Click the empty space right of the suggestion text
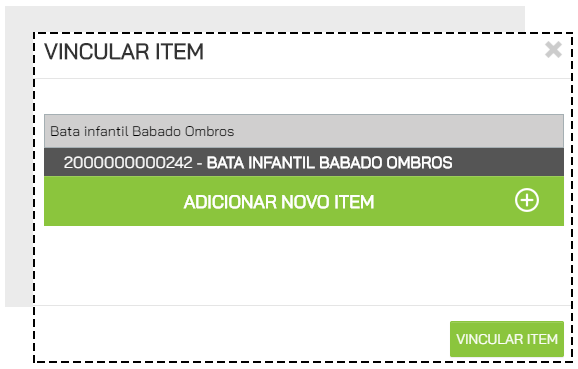Screen dimensions: 578x369 (508, 162)
